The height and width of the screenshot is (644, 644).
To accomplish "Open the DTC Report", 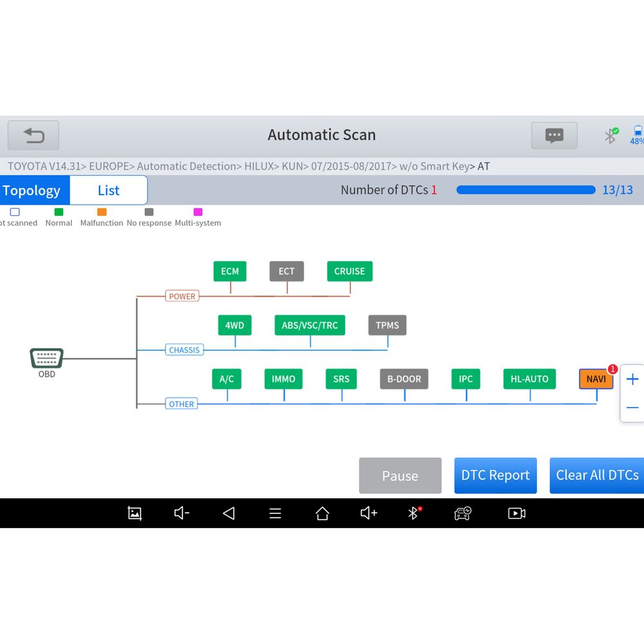I will click(x=495, y=475).
